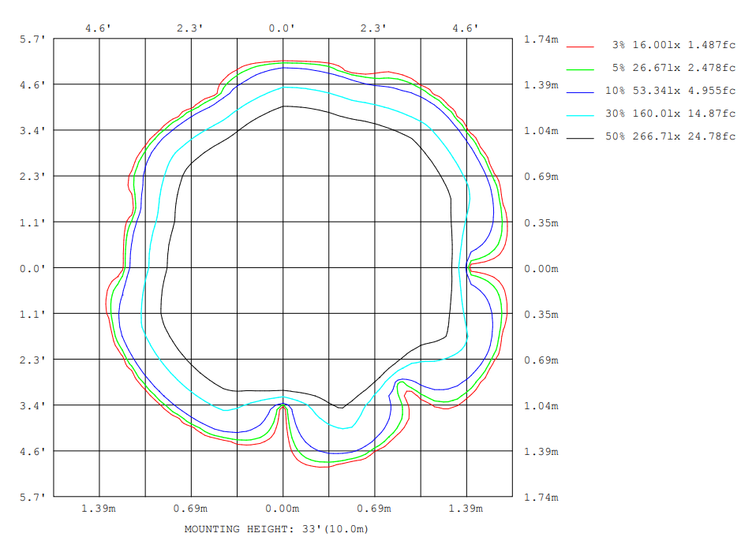Image resolution: width=756 pixels, height=548 pixels.
Task: Select the legend text '10% 53.34lx 4.955fc'
Action: click(x=671, y=91)
